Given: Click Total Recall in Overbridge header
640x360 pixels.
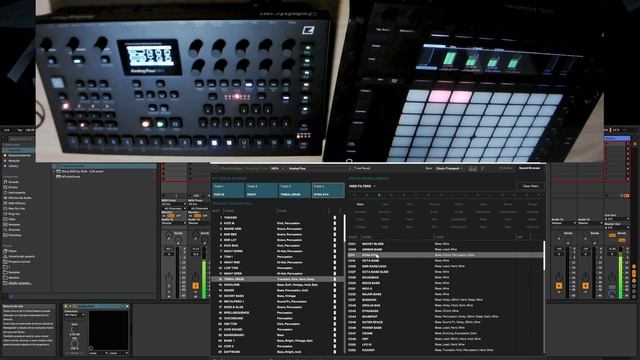Looking at the screenshot, I should coord(362,168).
